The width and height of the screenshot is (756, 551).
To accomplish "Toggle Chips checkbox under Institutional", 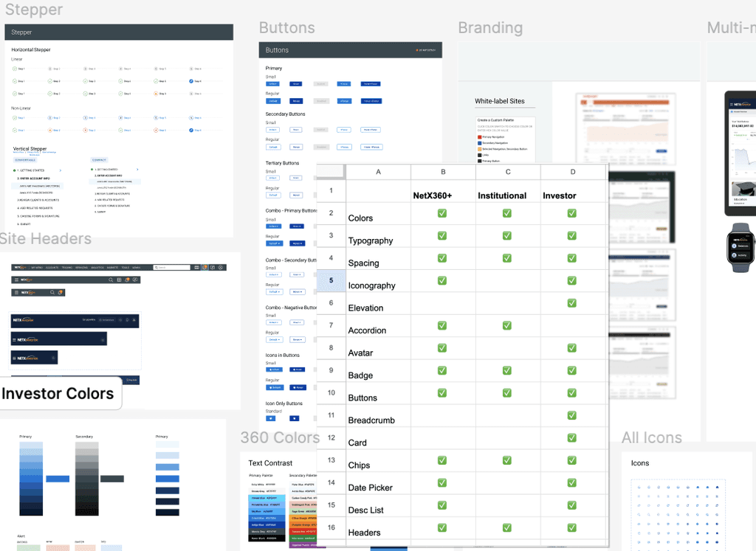I will click(x=506, y=460).
